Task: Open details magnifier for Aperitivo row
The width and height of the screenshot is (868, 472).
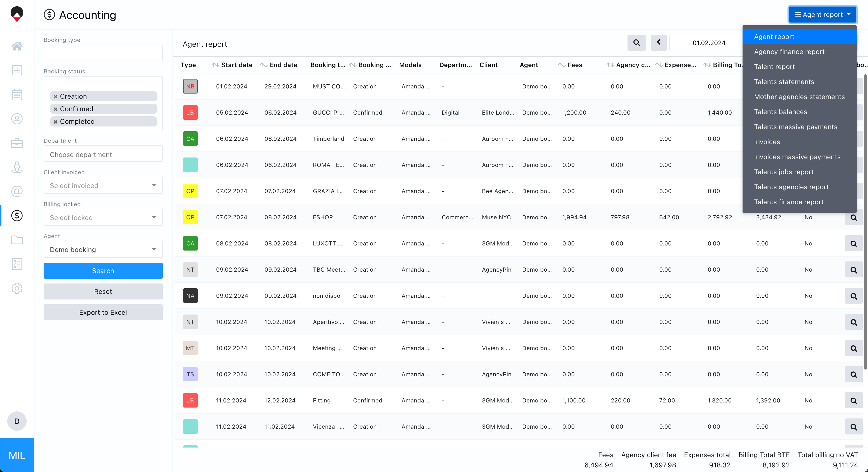Action: (x=853, y=322)
